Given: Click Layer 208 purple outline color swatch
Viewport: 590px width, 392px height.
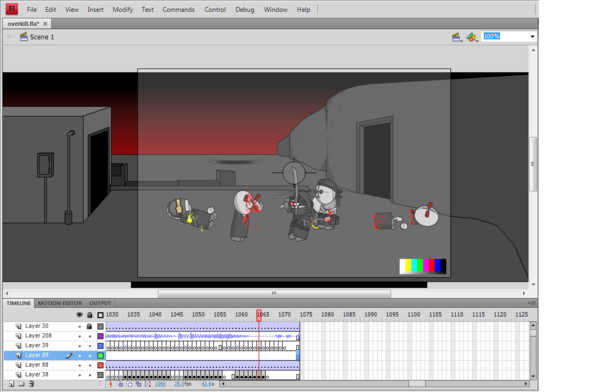Looking at the screenshot, I should click(100, 336).
